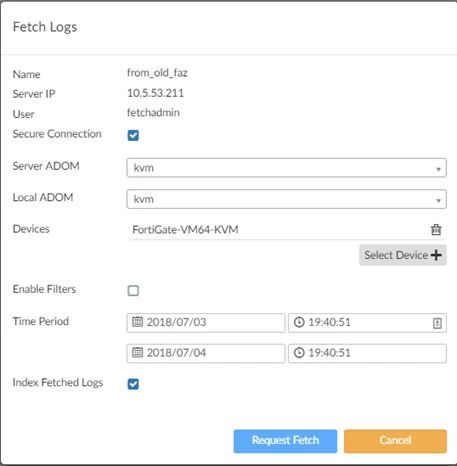The width and height of the screenshot is (457, 466).
Task: Click the clock icon for end time
Action: pyautogui.click(x=299, y=353)
